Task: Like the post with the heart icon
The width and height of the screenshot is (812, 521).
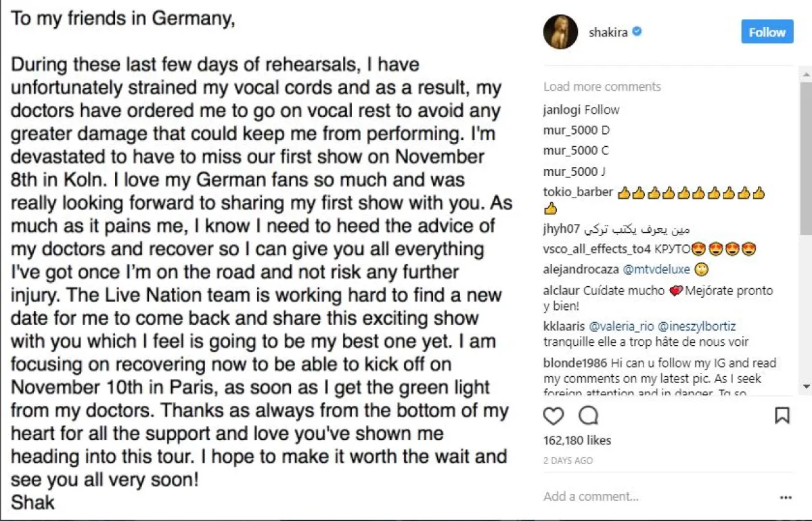Action: [x=554, y=415]
